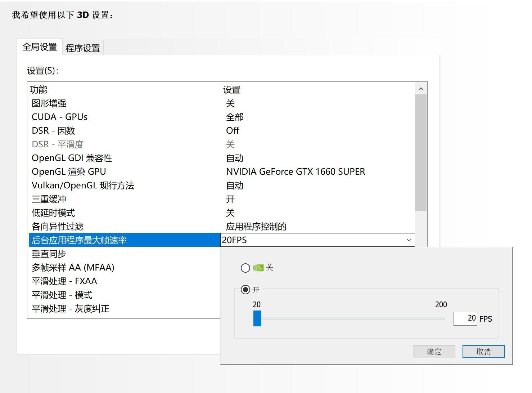This screenshot has width=532, height=393.
Task: Click the scrollbar up arrow of settings list
Action: [x=421, y=89]
